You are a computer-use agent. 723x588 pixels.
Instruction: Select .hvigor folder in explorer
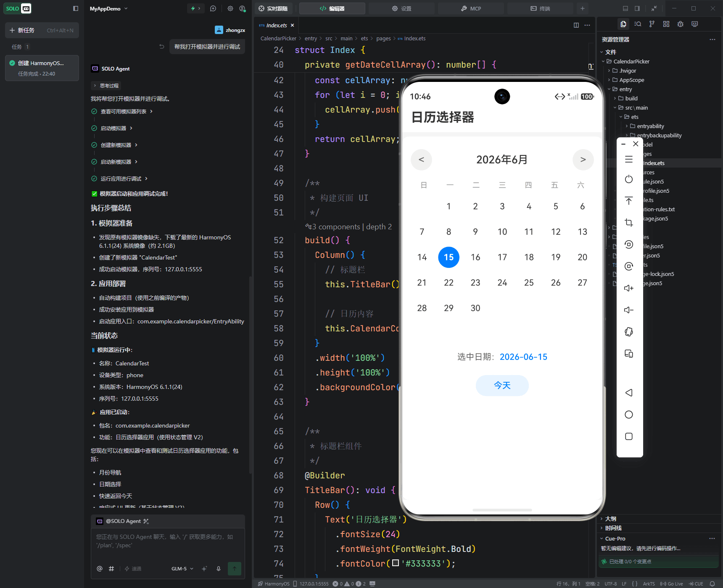(627, 71)
